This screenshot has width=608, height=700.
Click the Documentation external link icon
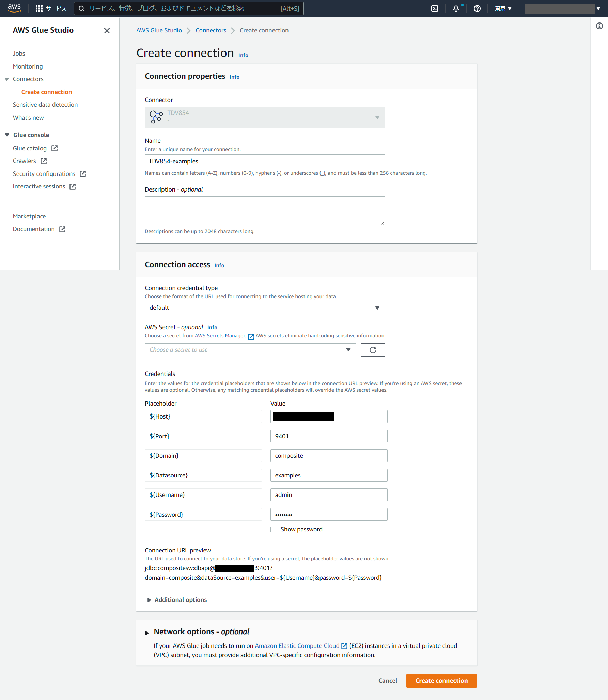pyautogui.click(x=62, y=229)
